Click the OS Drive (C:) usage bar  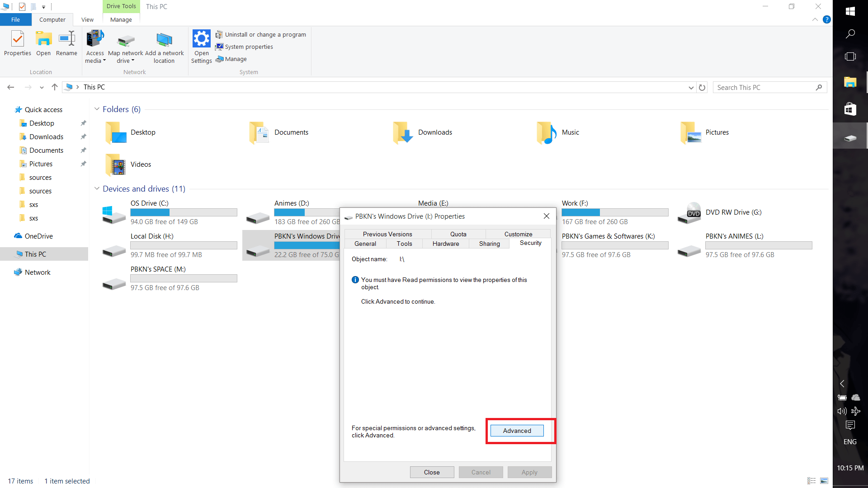[x=184, y=212]
